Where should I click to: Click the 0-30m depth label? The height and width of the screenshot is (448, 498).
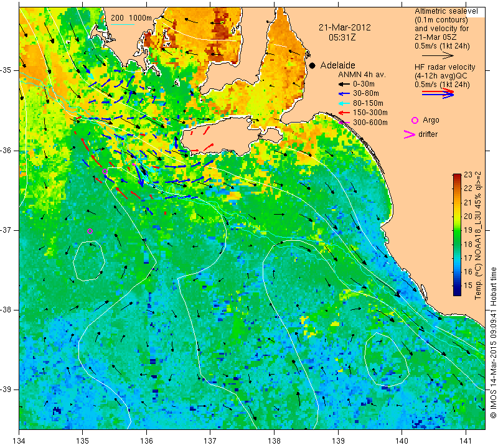click(x=364, y=84)
